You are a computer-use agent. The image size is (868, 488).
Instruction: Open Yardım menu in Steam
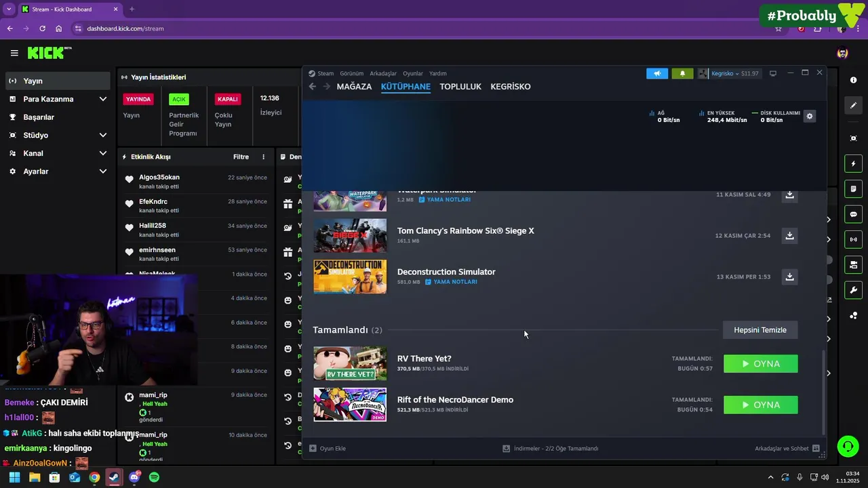click(x=438, y=73)
